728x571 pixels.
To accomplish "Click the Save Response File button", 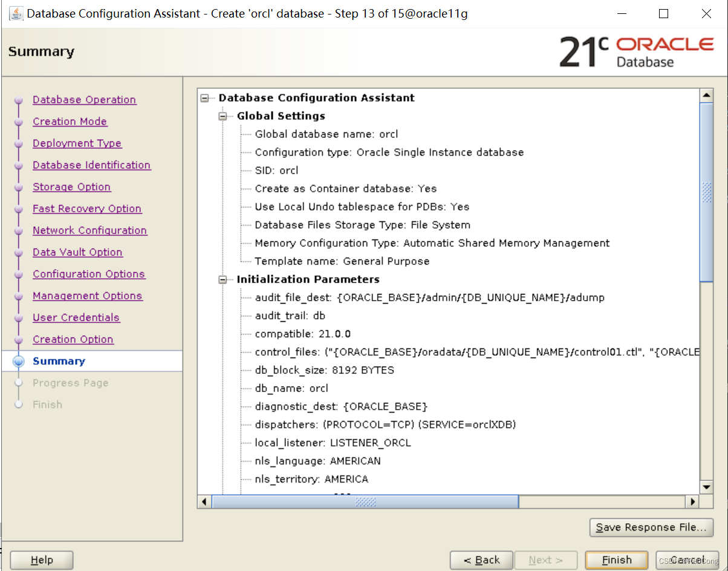I will coord(651,527).
